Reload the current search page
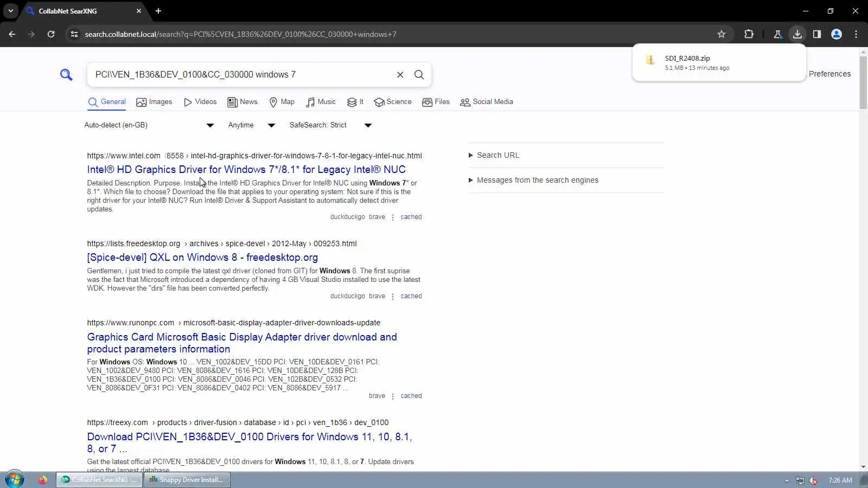Viewport: 868px width, 488px height. click(x=51, y=34)
